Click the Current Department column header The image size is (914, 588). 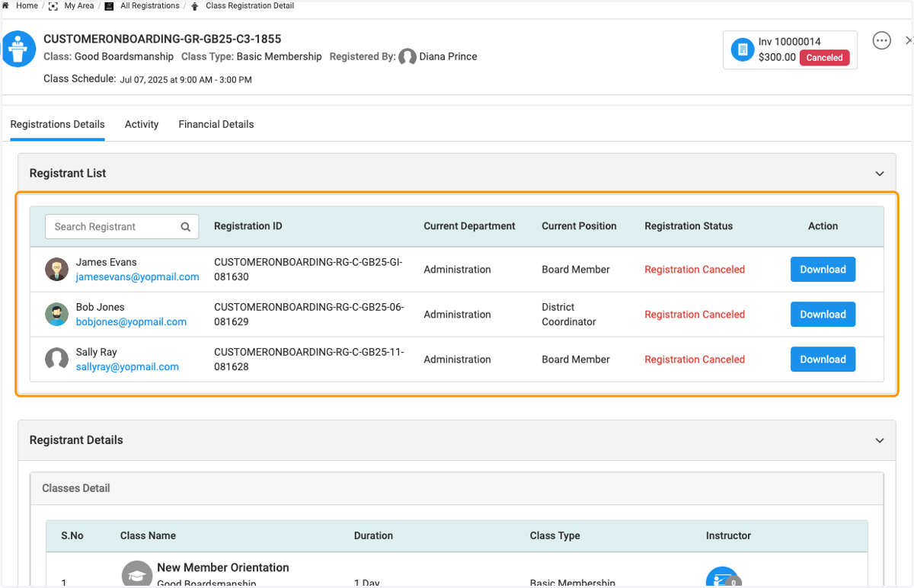pyautogui.click(x=469, y=226)
